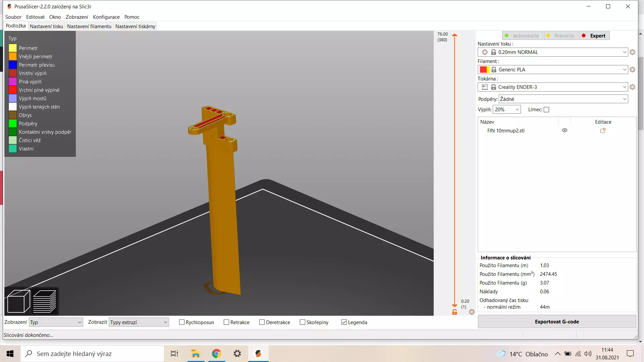The image size is (644, 362).
Task: Click the Exportovat G-code button
Action: click(557, 322)
